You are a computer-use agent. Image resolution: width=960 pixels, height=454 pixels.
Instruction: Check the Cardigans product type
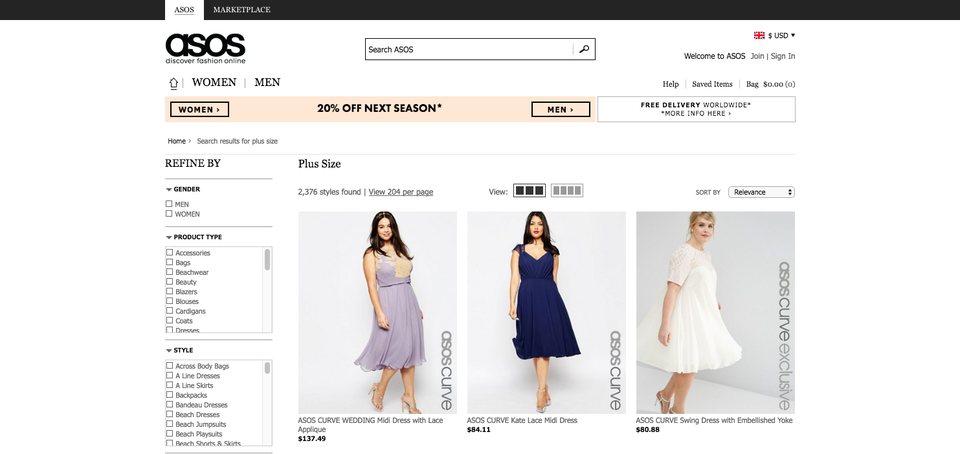(170, 310)
